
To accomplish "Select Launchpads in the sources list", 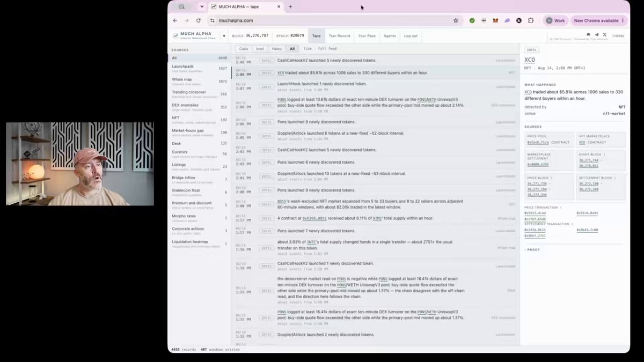I will [x=199, y=68].
